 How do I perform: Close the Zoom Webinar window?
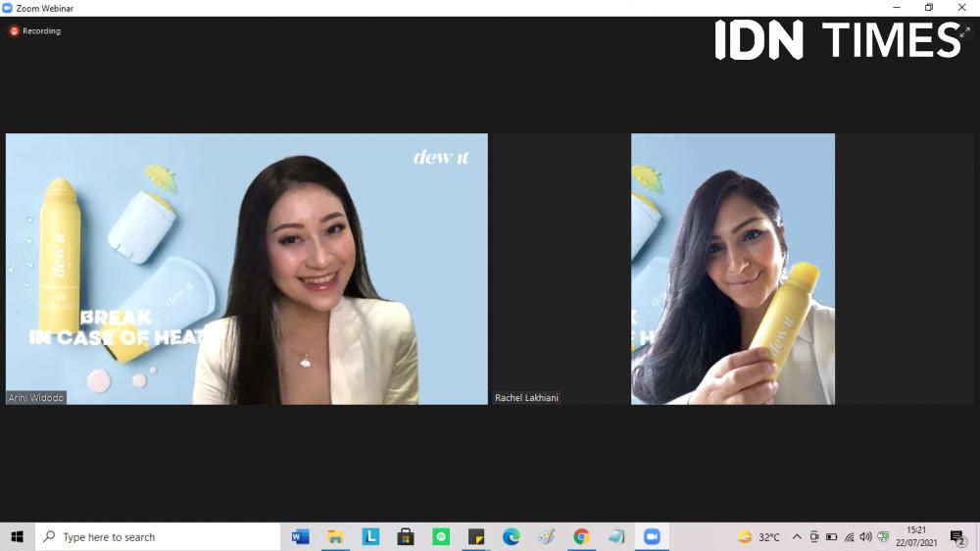coord(962,8)
